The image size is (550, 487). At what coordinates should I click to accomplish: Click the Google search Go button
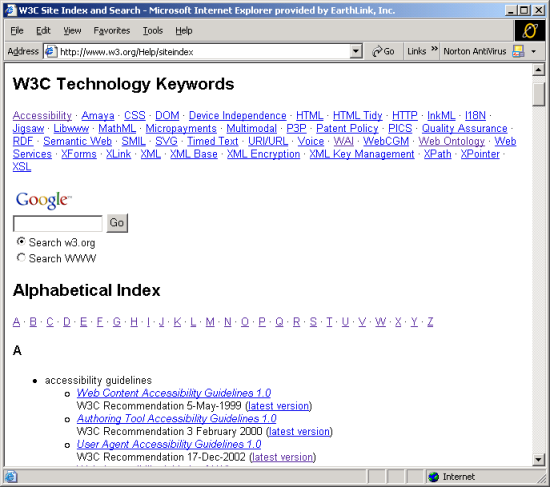117,223
